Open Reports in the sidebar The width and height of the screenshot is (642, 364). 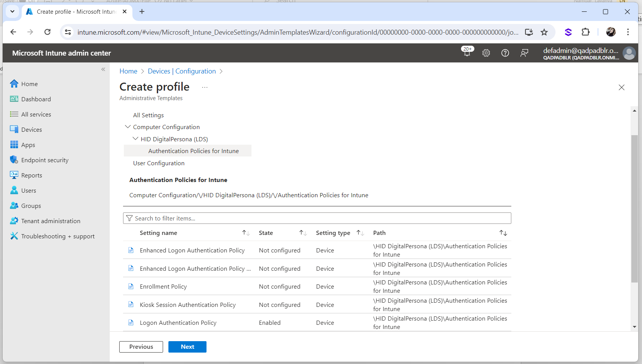(32, 175)
